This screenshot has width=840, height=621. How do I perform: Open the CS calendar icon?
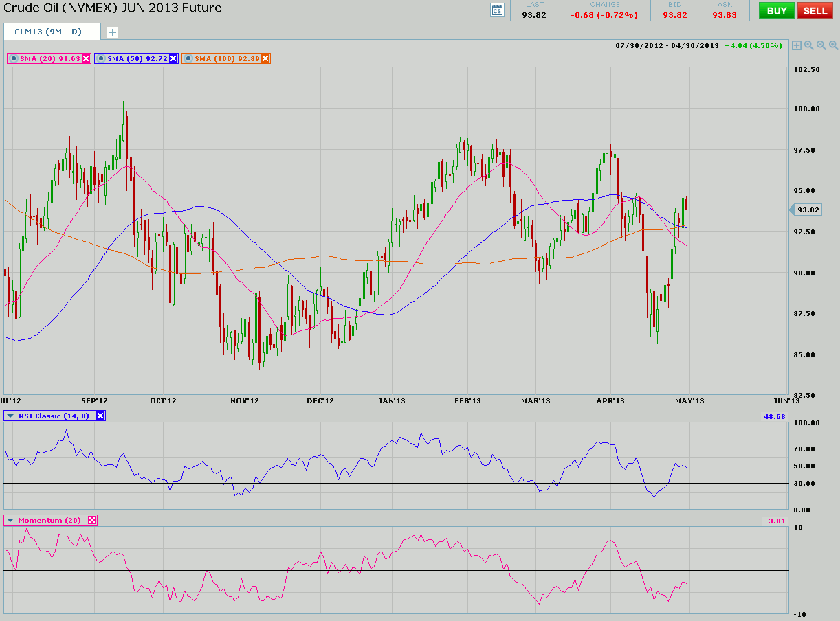497,10
